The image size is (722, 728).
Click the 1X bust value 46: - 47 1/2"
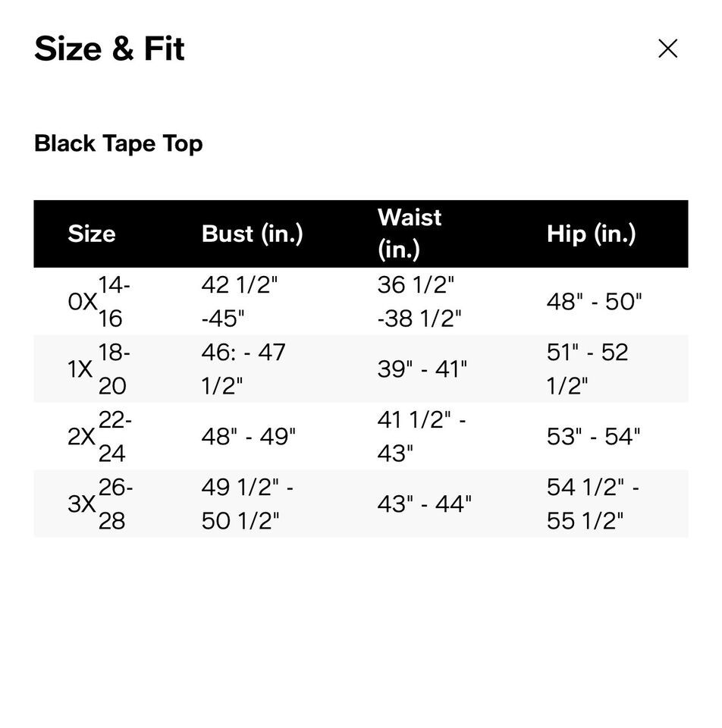243,369
